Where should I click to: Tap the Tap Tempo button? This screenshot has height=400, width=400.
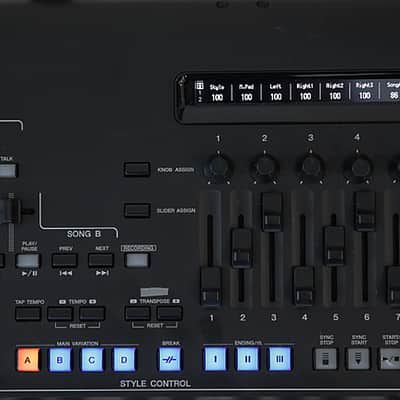click(x=28, y=314)
